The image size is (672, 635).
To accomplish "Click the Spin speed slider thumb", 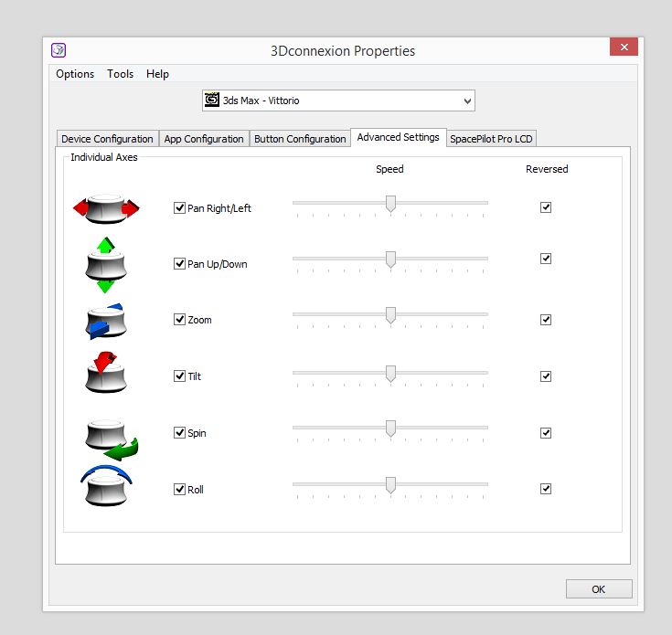I will (x=390, y=429).
